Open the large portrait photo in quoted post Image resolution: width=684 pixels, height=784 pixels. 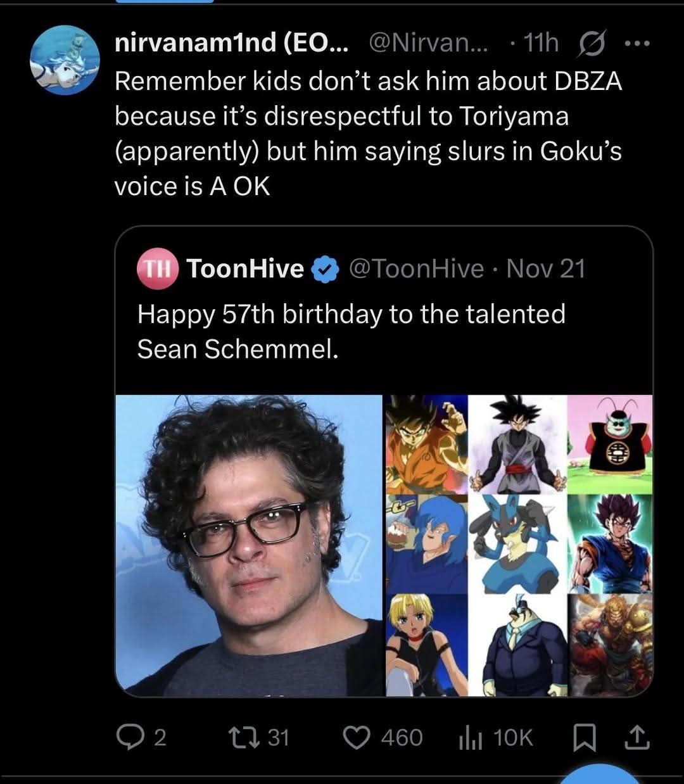(250, 545)
